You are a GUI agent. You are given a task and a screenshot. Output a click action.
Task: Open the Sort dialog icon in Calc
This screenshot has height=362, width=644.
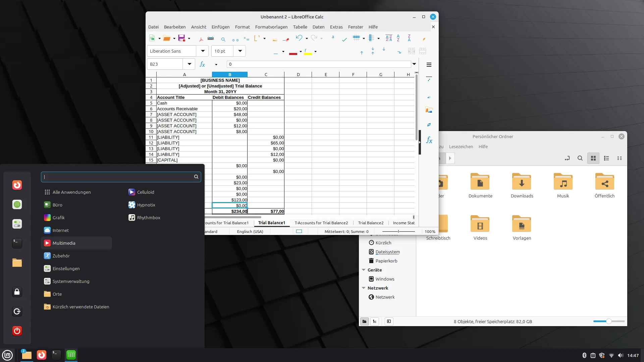(389, 38)
